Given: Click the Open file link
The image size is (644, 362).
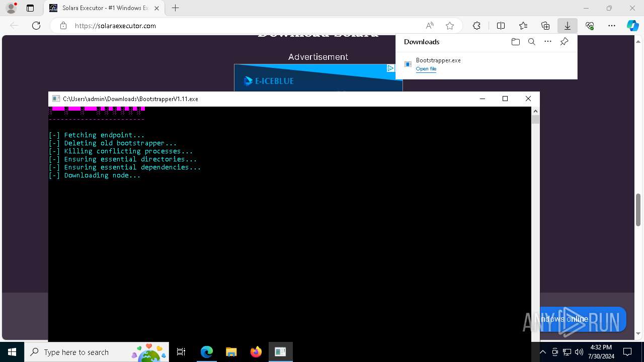Looking at the screenshot, I should coord(426,69).
